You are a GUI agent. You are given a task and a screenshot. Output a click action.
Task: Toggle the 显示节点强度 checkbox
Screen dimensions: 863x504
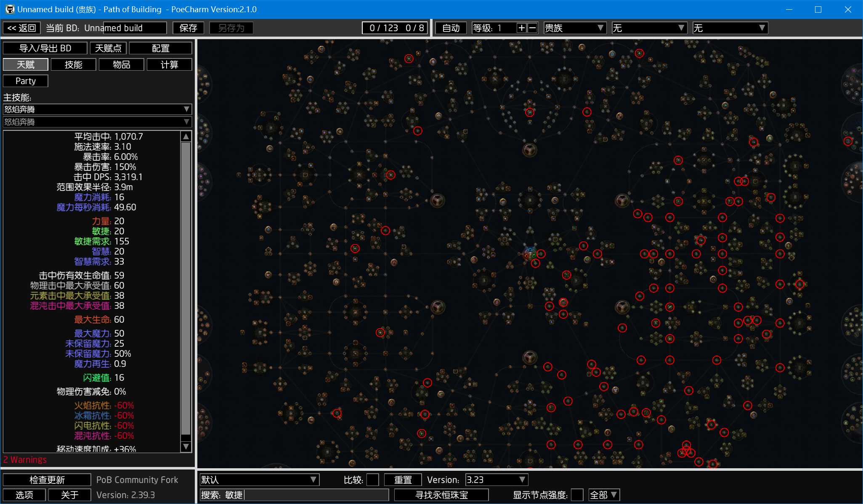577,495
